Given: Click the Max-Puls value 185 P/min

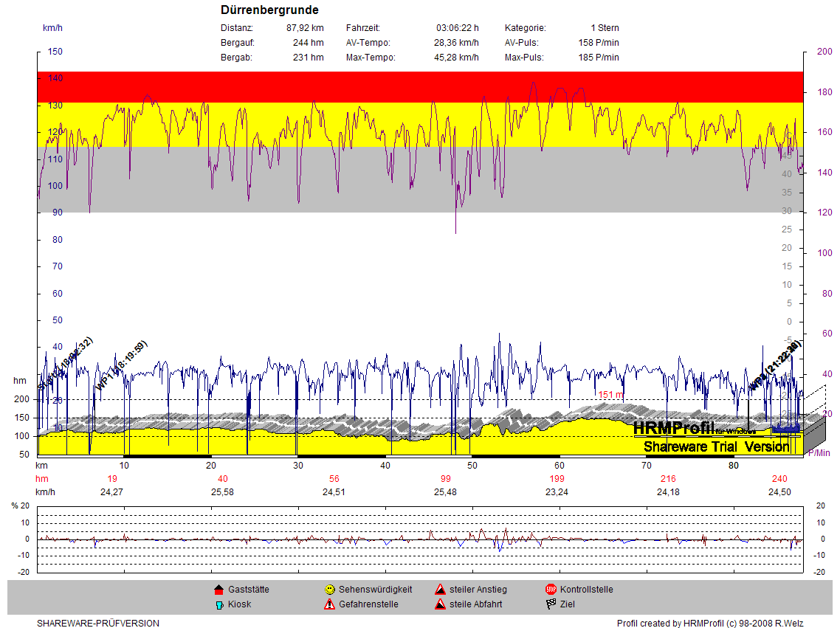Looking at the screenshot, I should point(599,58).
